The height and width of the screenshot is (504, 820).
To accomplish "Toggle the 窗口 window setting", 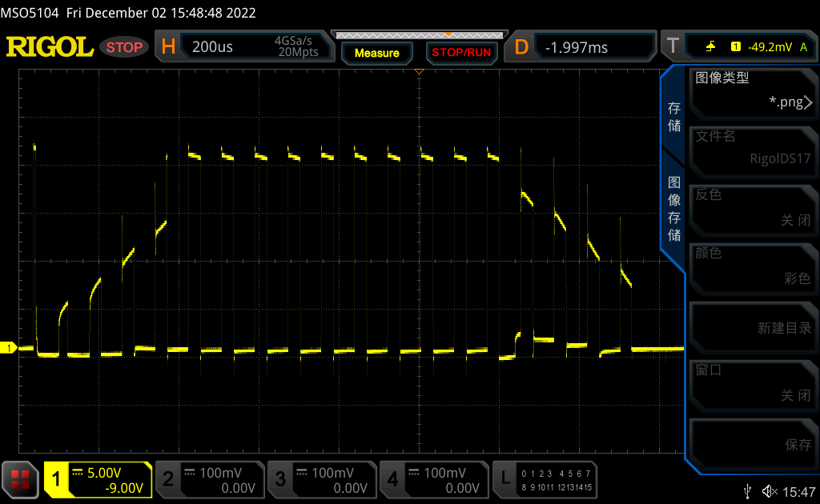I will [x=752, y=383].
